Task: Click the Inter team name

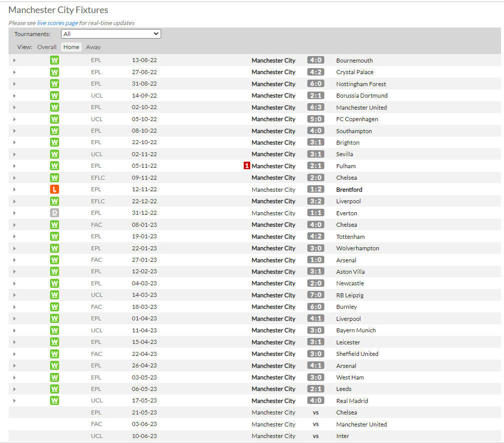Action: (x=343, y=436)
